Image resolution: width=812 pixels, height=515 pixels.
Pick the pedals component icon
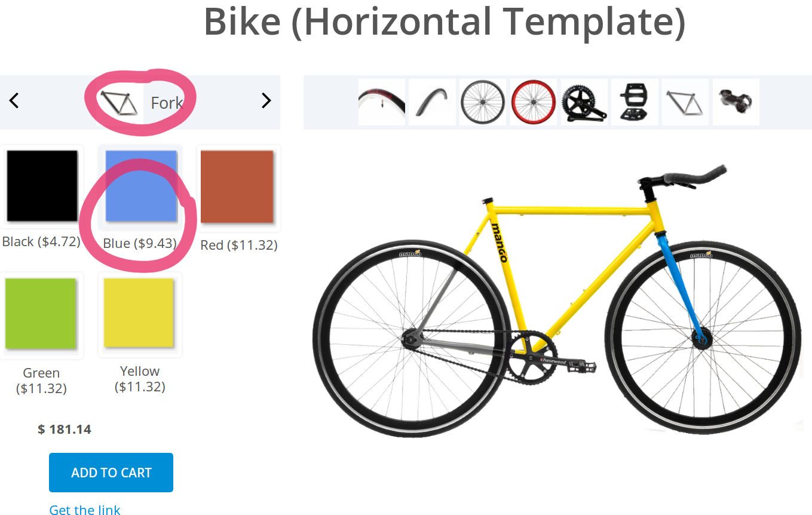point(634,102)
